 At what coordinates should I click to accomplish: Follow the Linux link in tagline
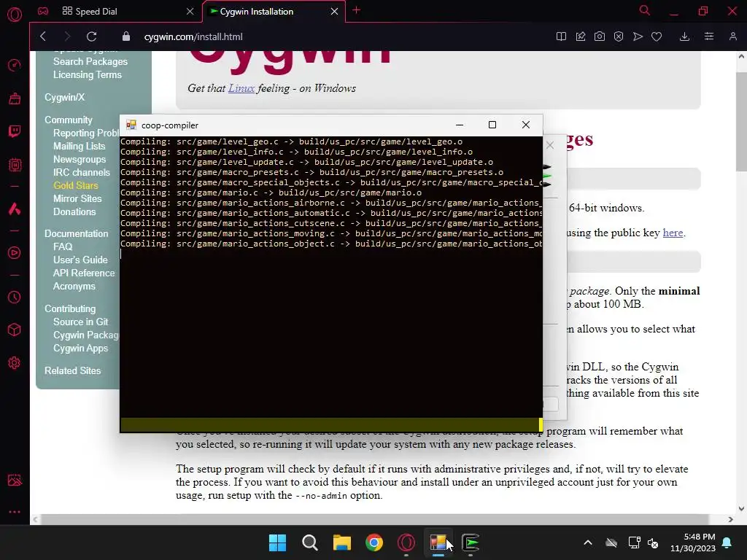(241, 88)
